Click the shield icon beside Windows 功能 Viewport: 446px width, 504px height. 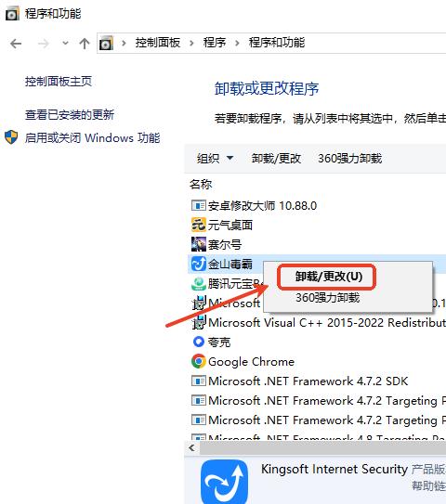click(x=11, y=137)
